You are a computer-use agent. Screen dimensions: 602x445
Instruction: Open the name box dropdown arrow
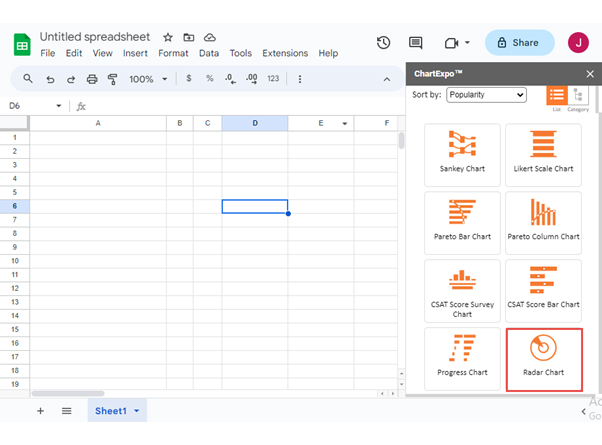(59, 106)
